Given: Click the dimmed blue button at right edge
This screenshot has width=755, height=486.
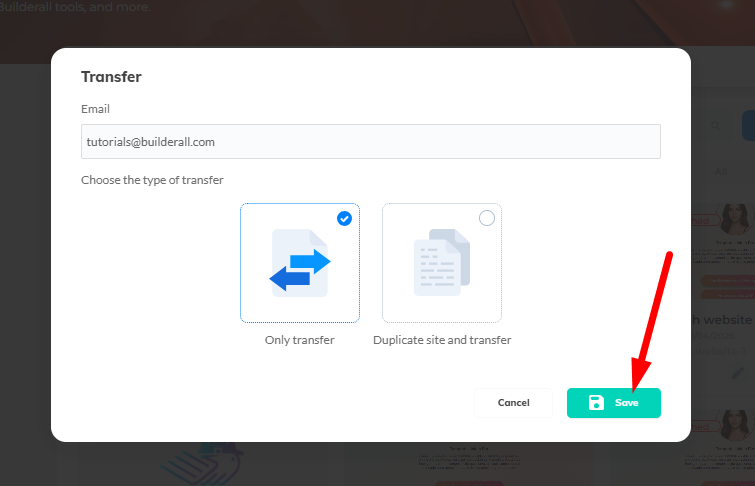Looking at the screenshot, I should pos(748,126).
